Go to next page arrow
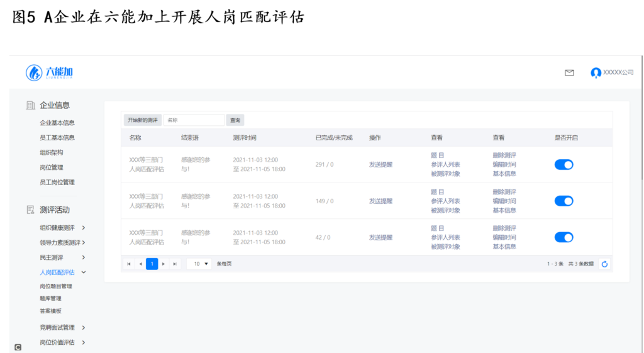Viewport: 644px width, 353px height. 164,264
